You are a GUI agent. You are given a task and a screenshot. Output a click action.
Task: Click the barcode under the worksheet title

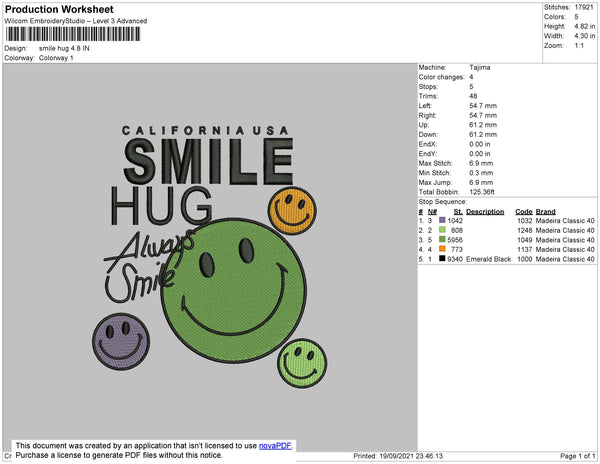coord(73,34)
